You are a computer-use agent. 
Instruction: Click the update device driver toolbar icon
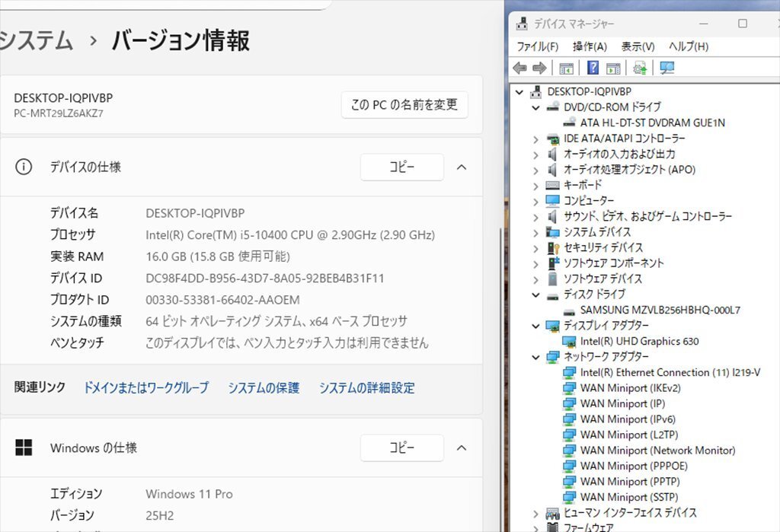(x=640, y=68)
